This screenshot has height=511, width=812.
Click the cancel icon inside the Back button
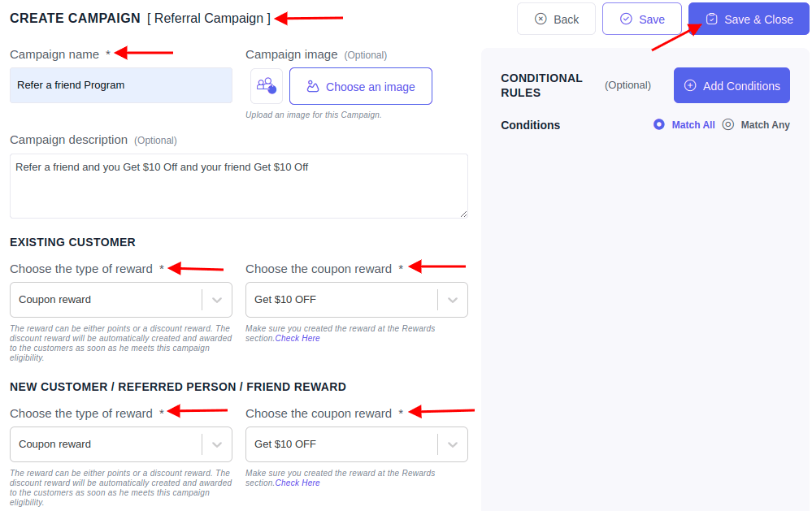click(539, 19)
